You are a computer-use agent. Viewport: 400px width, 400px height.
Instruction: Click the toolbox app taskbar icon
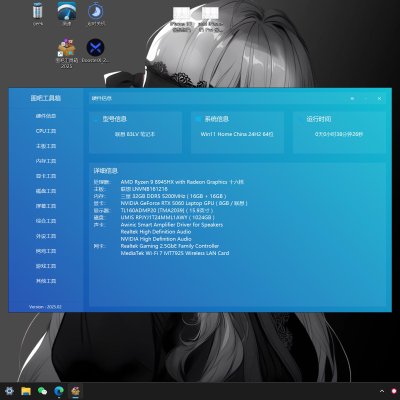click(x=75, y=391)
